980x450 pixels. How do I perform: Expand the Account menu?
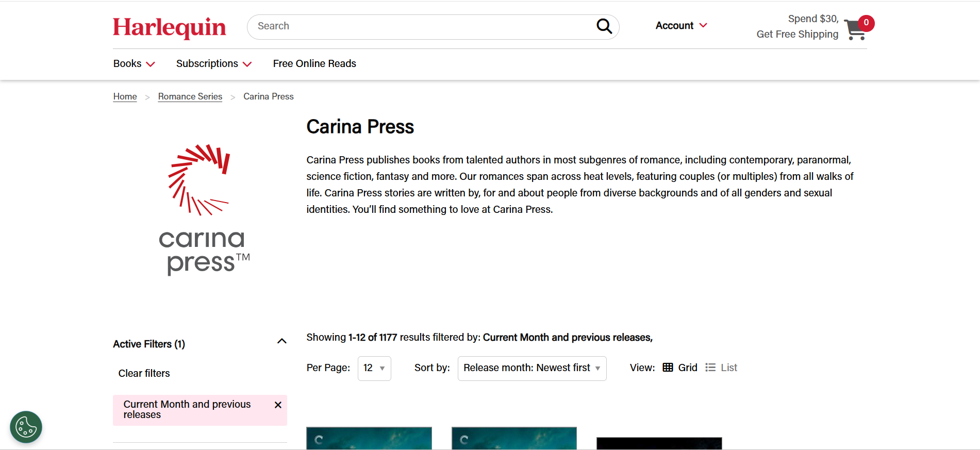(x=681, y=26)
